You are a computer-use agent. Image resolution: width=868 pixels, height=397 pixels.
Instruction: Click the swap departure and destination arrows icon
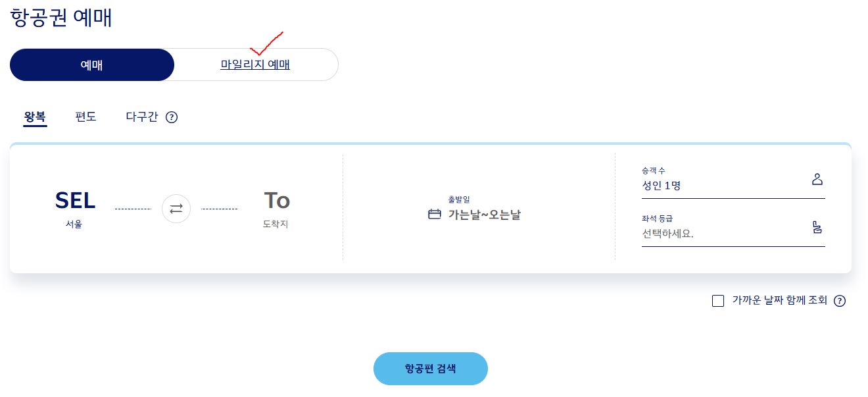[176, 209]
